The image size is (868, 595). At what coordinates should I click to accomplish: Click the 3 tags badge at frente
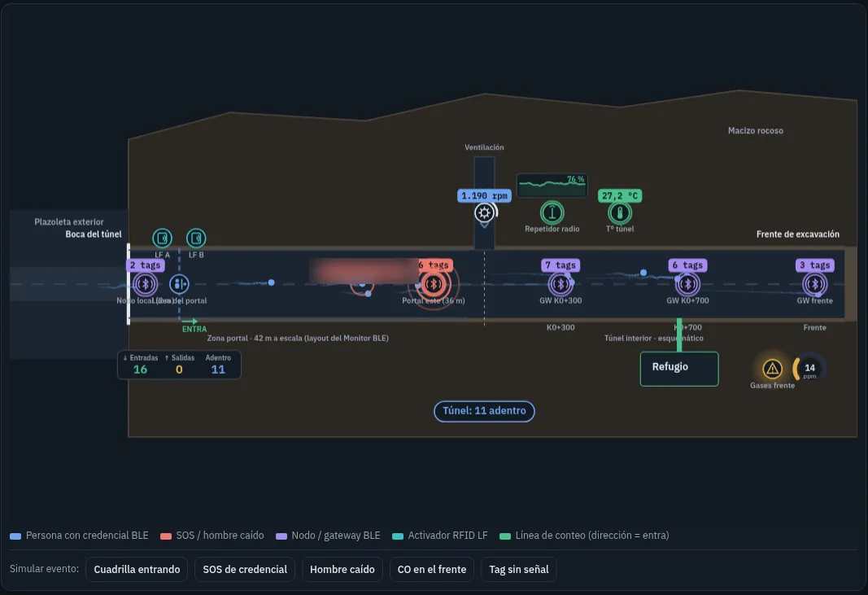(x=815, y=265)
